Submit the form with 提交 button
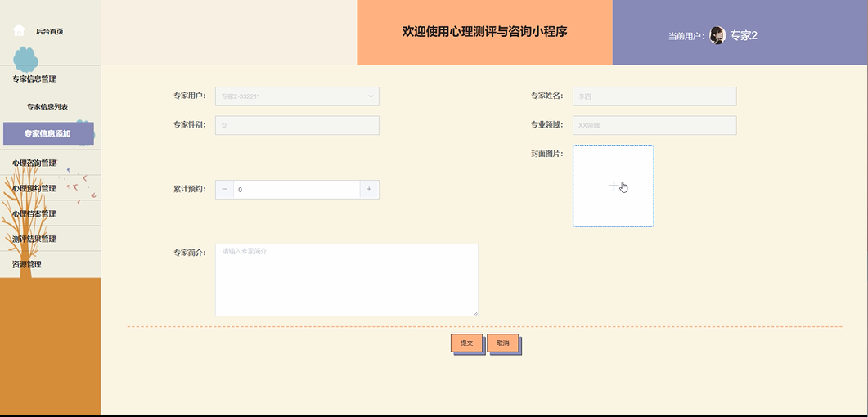 [466, 343]
